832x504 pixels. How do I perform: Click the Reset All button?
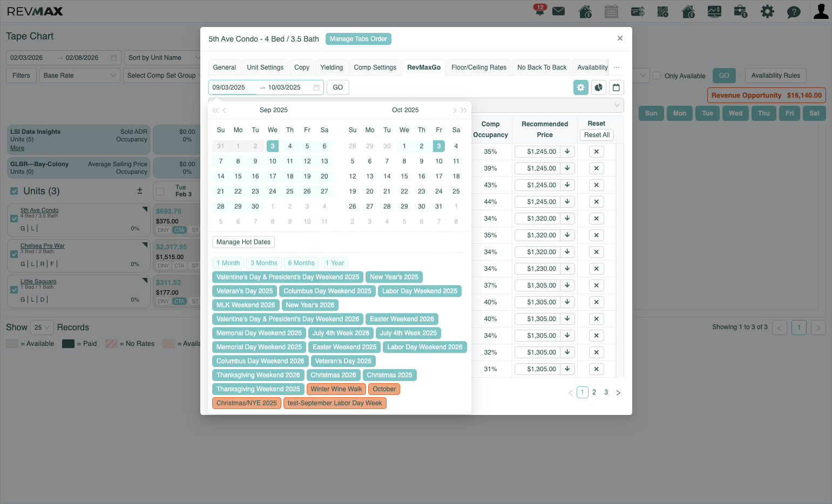click(597, 135)
